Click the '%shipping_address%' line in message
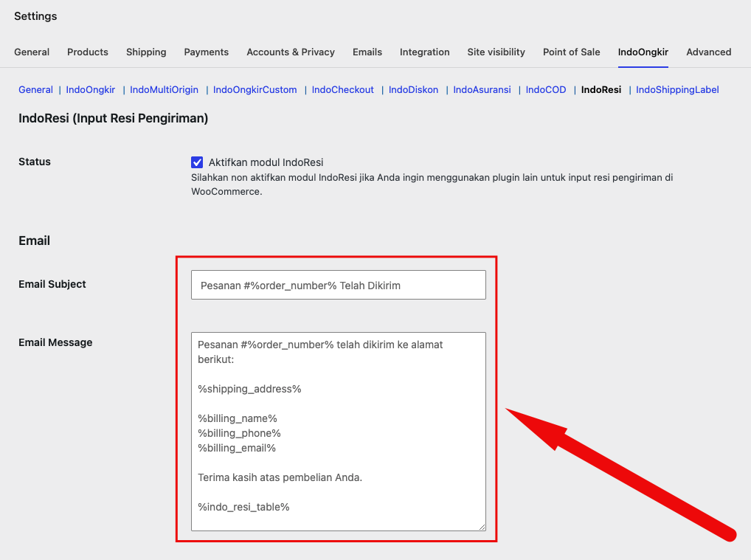Screen dimensions: 751x560 click(249, 389)
